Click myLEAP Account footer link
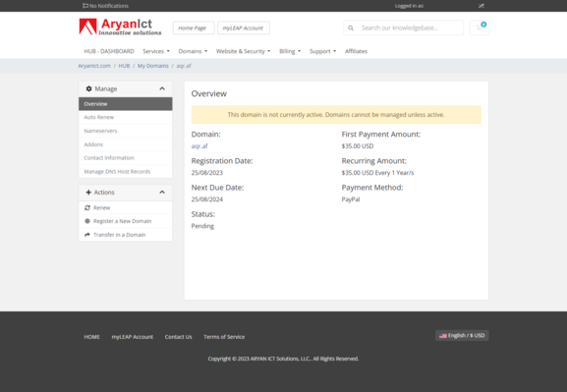Screen dimensions: 567x392 [x=133, y=337]
